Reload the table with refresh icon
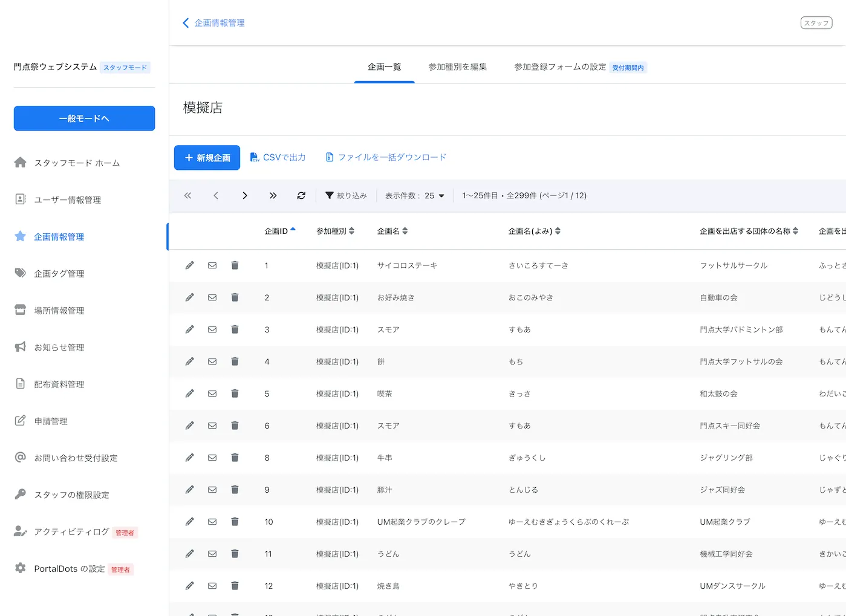Viewport: 846px width, 616px height. 301,195
